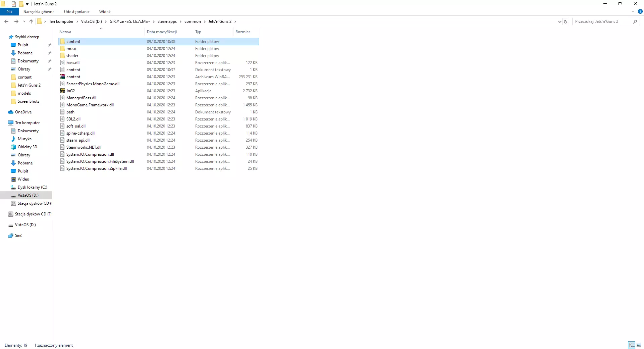Open OneDrive cloud icon in sidebar
644x349 pixels.
11,112
